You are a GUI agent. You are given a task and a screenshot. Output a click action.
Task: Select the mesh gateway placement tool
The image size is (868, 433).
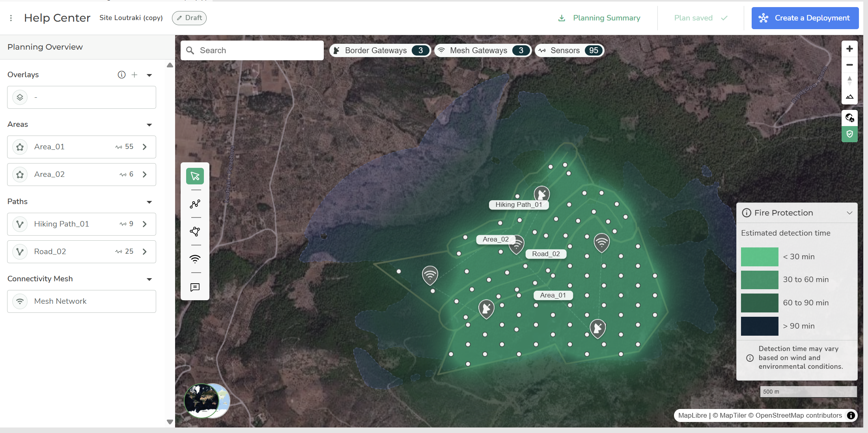(195, 259)
